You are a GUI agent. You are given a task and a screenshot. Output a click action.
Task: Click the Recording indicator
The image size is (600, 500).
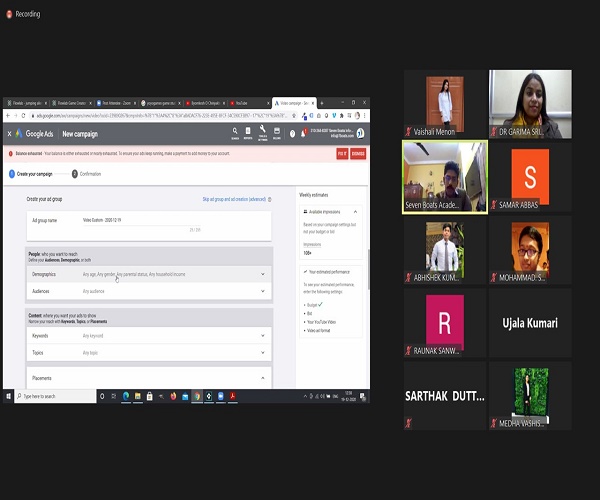(23, 14)
